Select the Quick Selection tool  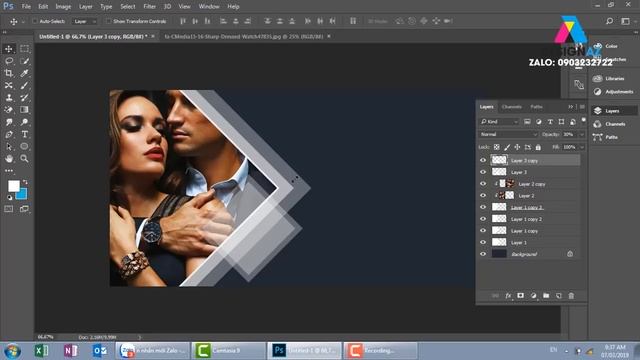(x=24, y=61)
